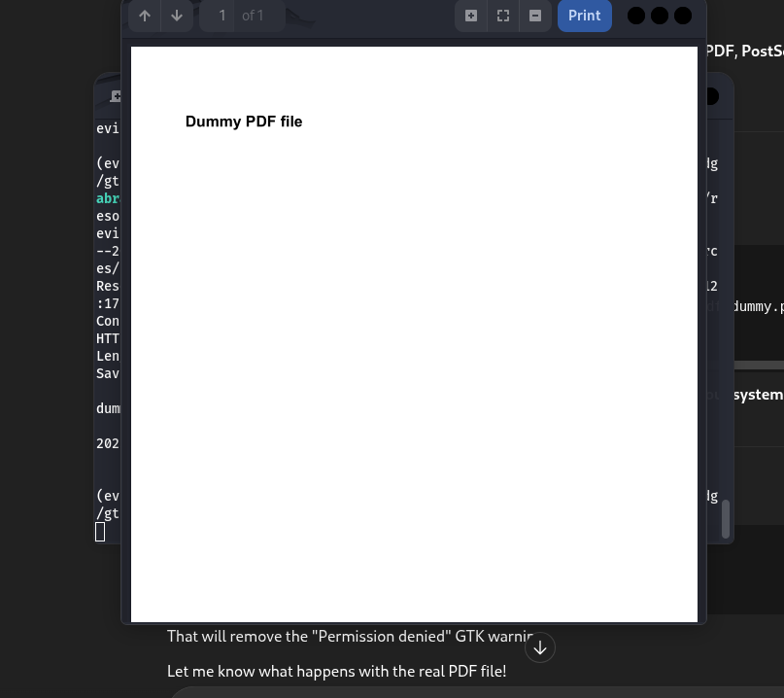
Task: Go to next page with down arrow
Action: 177,16
